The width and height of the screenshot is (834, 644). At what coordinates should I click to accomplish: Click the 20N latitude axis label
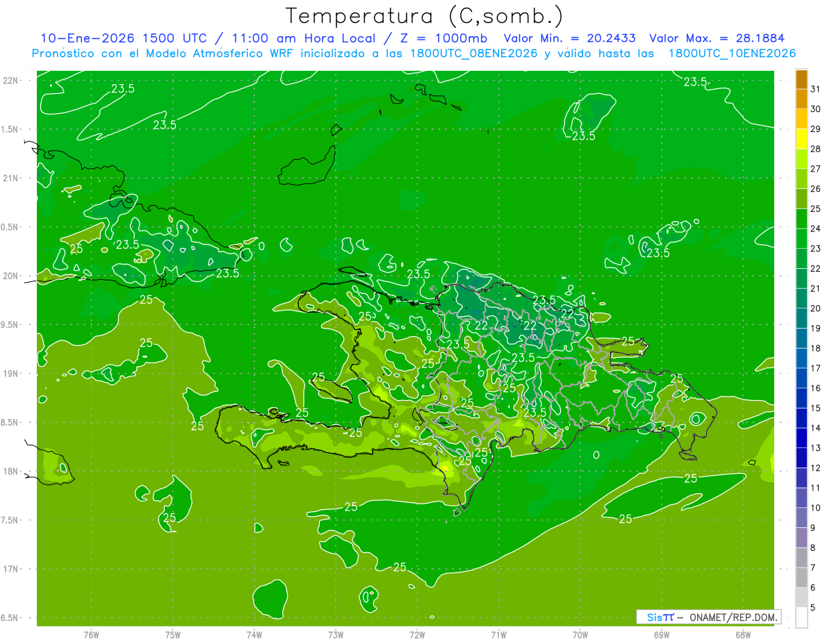tap(12, 276)
